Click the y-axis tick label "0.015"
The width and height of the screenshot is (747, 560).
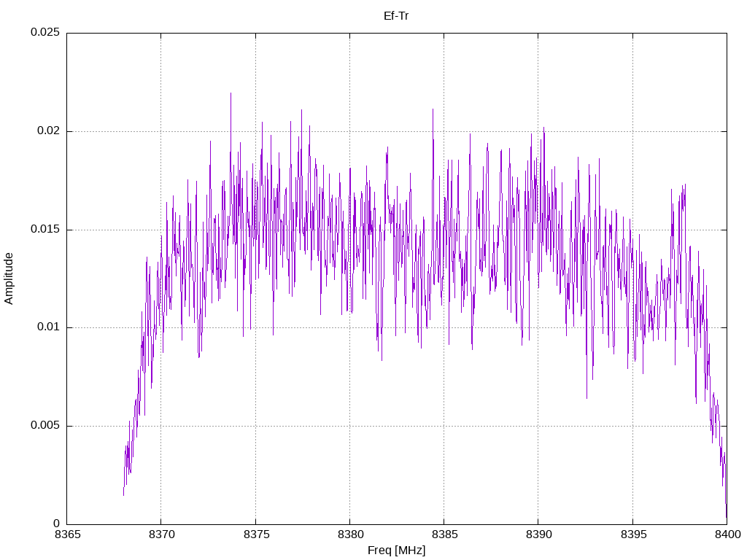click(45, 229)
